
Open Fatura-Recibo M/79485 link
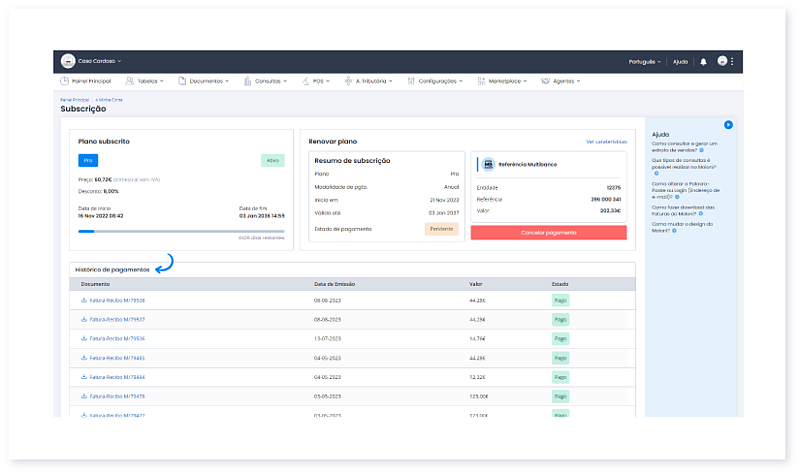pos(117,358)
